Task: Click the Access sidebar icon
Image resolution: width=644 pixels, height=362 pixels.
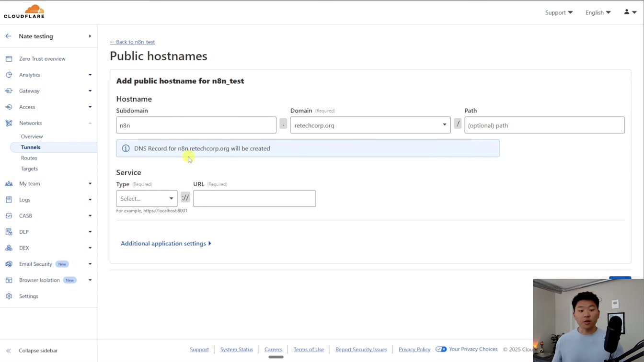Action: click(x=9, y=107)
